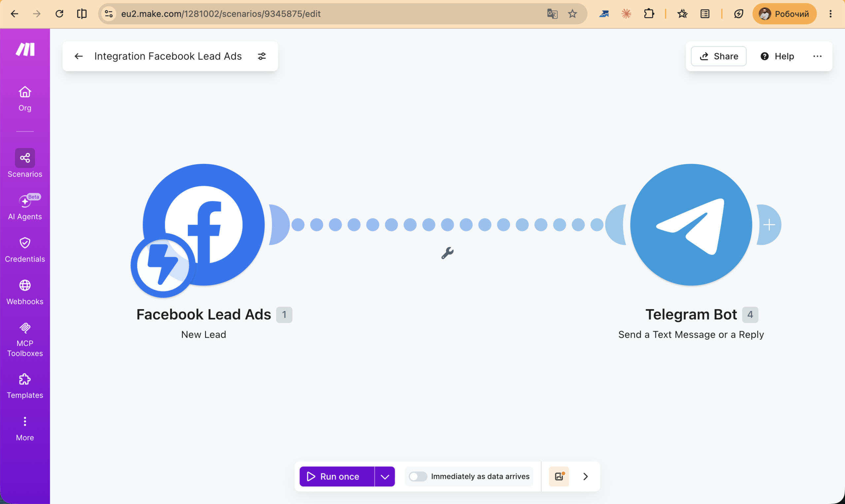Open the Templates section
This screenshot has width=845, height=504.
[25, 387]
